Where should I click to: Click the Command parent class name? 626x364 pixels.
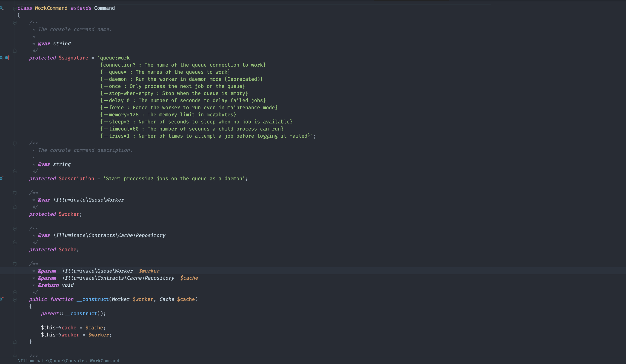(104, 8)
